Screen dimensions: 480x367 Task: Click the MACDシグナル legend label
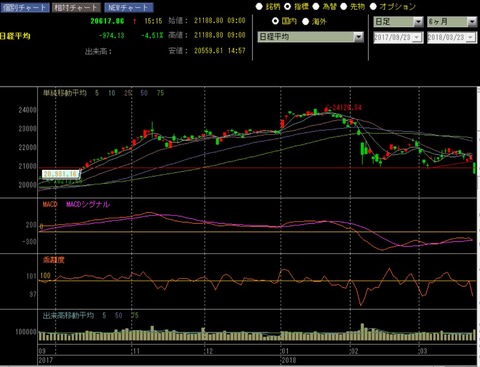click(88, 204)
